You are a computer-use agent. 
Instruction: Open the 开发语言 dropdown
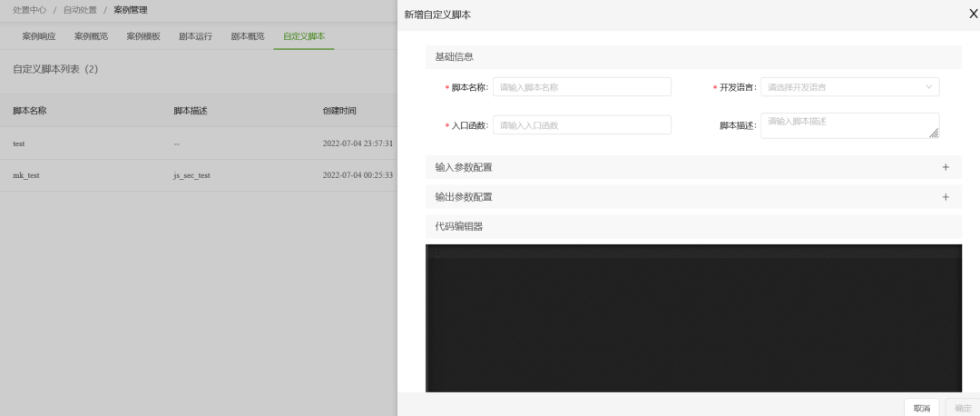tap(849, 87)
